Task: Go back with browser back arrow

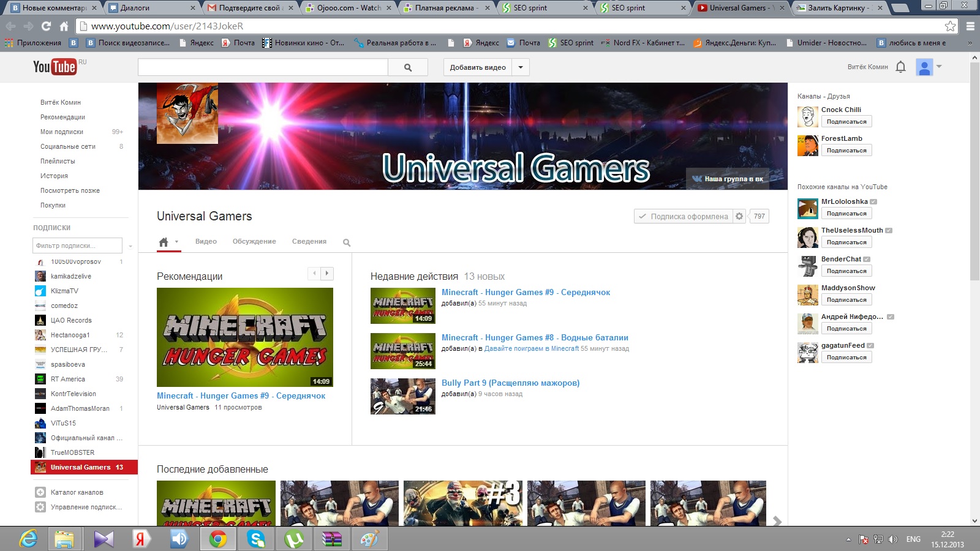Action: point(10,26)
